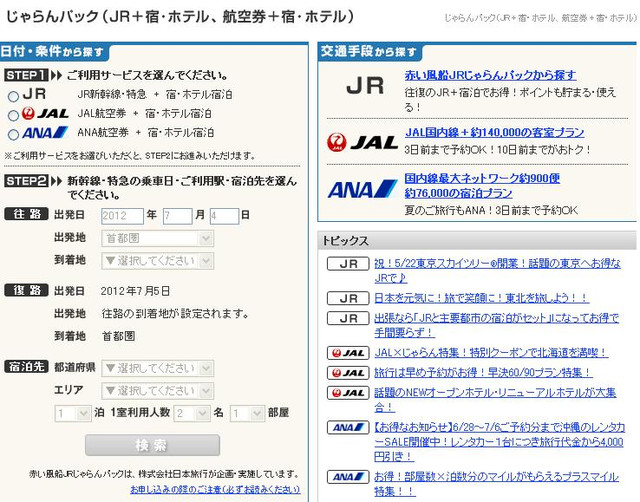
Task: Open the プラスマイル特集 topic link
Action: pos(496,484)
